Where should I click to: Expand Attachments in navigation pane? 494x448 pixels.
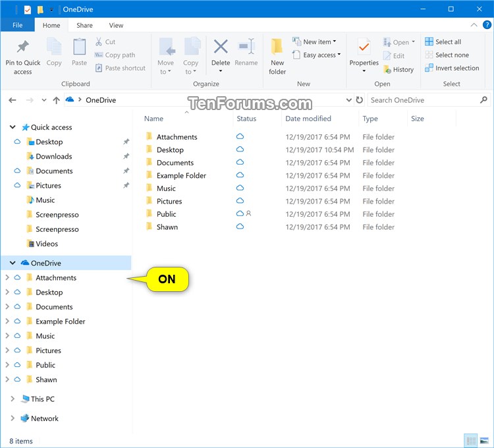click(7, 277)
